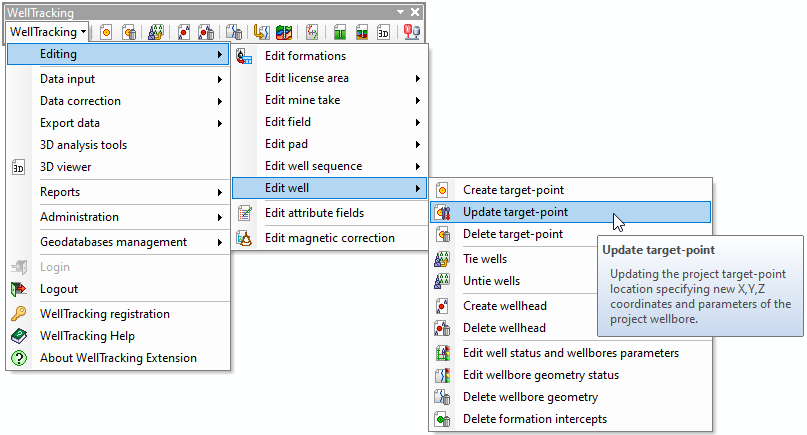Click the Delete wellhead toolbar icon
Screen dimensions: 807x435
pos(206,32)
